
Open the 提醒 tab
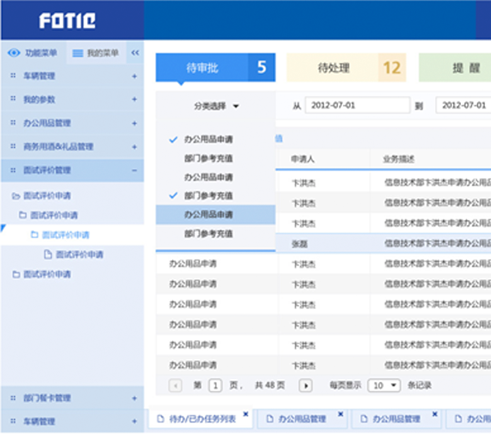(x=455, y=67)
